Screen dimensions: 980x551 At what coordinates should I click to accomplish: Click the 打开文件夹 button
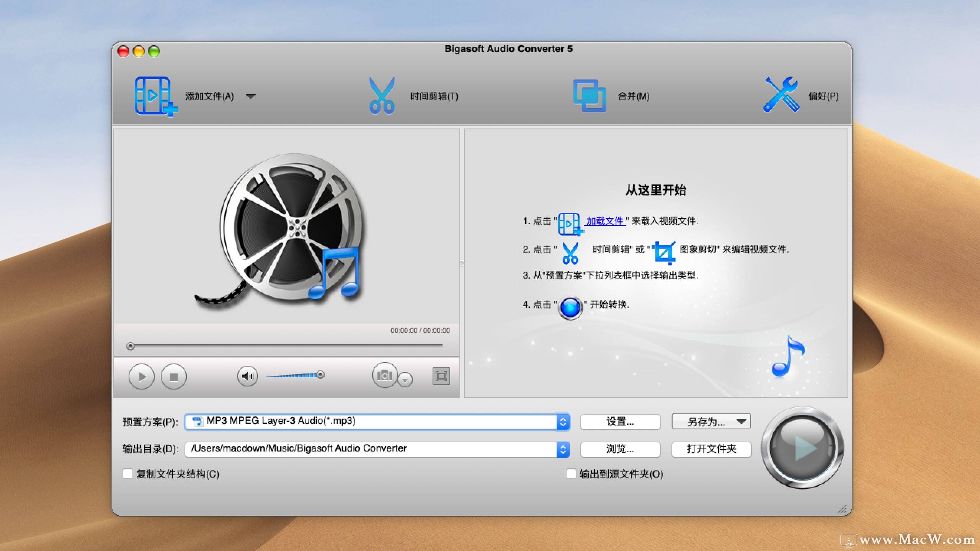click(711, 449)
